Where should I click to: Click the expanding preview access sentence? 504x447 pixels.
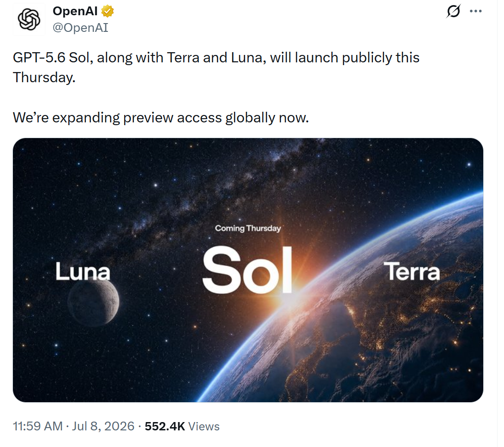click(x=161, y=118)
